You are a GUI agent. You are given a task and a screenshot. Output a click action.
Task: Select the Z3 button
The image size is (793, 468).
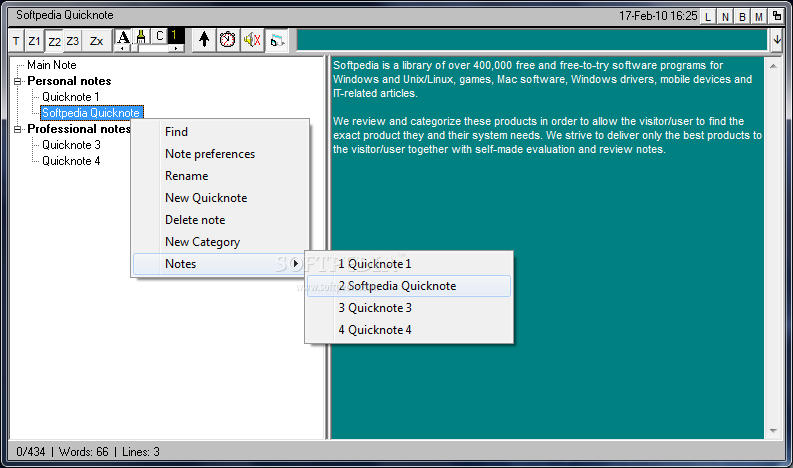click(x=73, y=41)
